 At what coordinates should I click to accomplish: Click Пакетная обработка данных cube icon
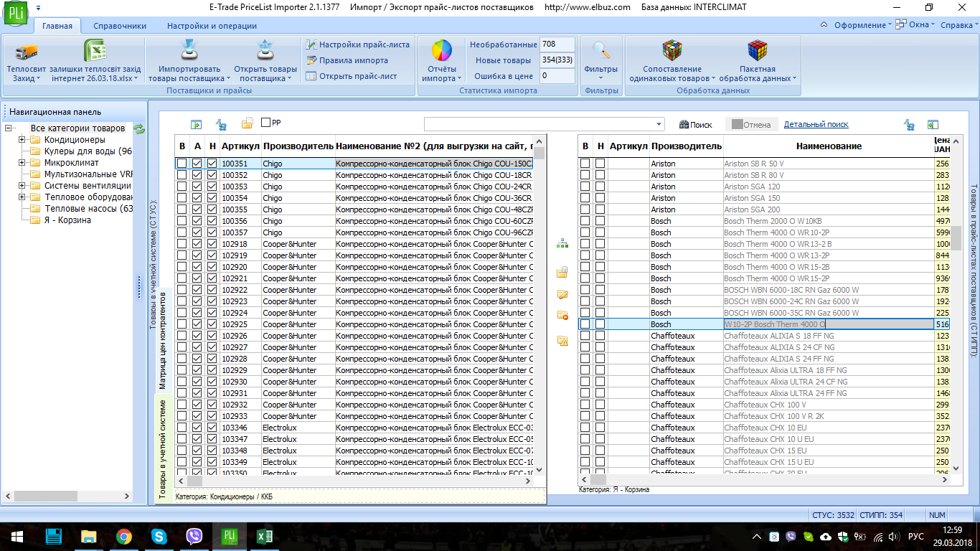[x=758, y=51]
